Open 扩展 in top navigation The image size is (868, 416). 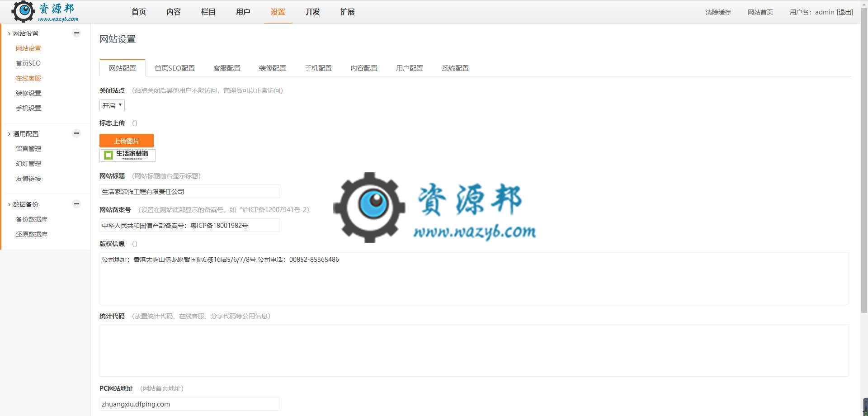coord(348,12)
